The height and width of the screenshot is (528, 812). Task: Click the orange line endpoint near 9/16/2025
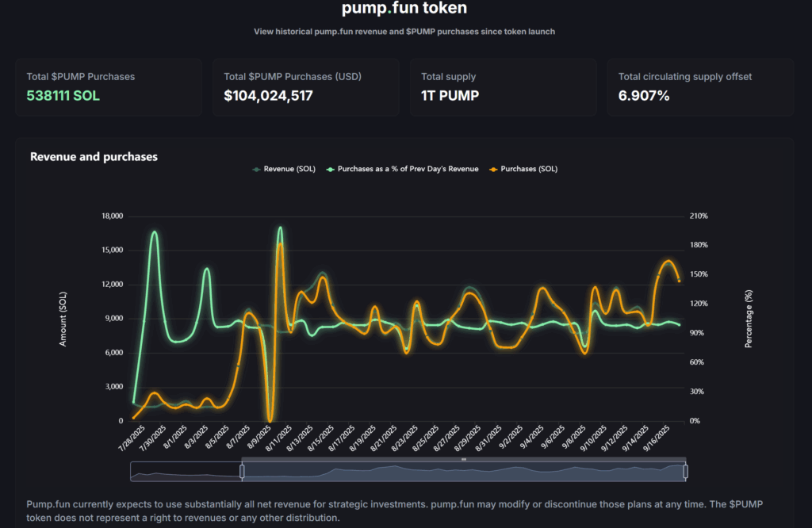pyautogui.click(x=680, y=281)
